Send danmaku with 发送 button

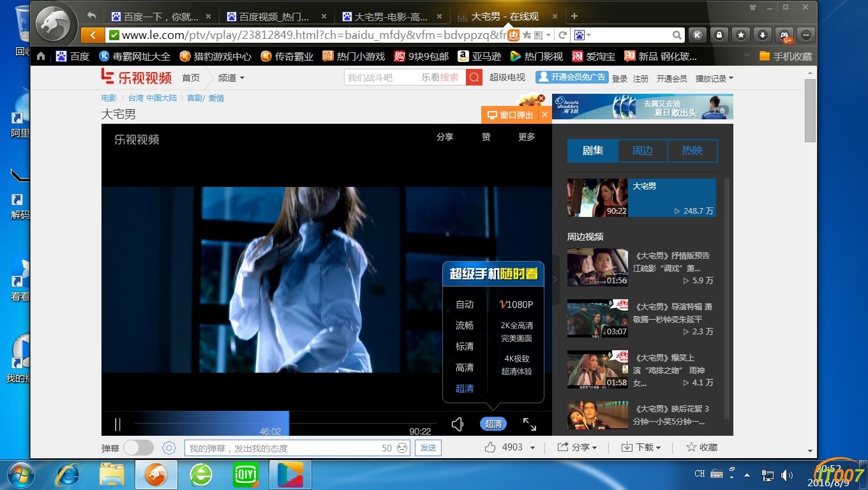tap(428, 448)
